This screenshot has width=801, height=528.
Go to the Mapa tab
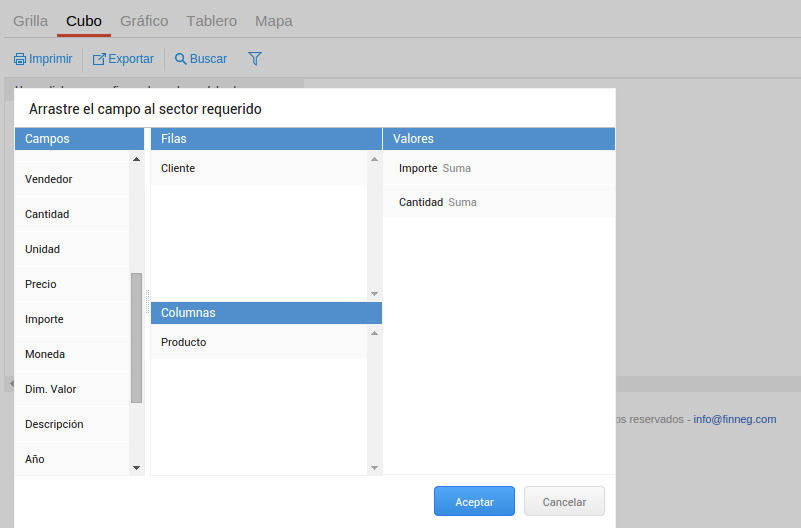(x=274, y=21)
